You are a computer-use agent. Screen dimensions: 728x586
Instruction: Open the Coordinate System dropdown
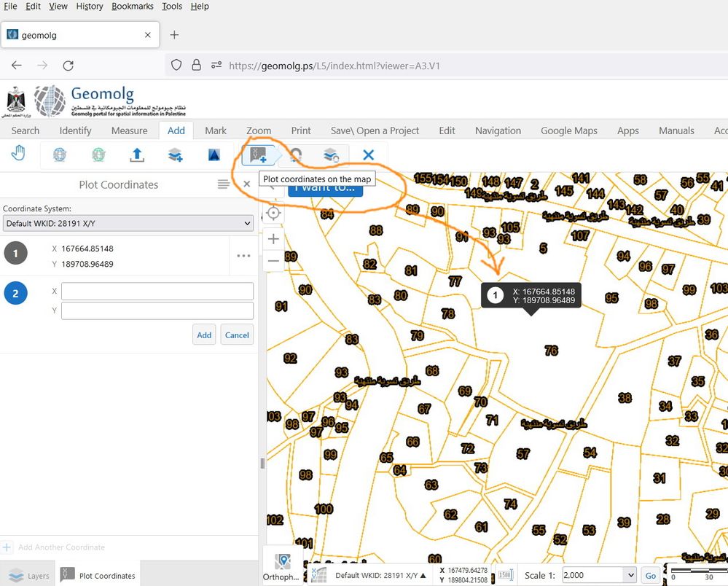(x=128, y=223)
